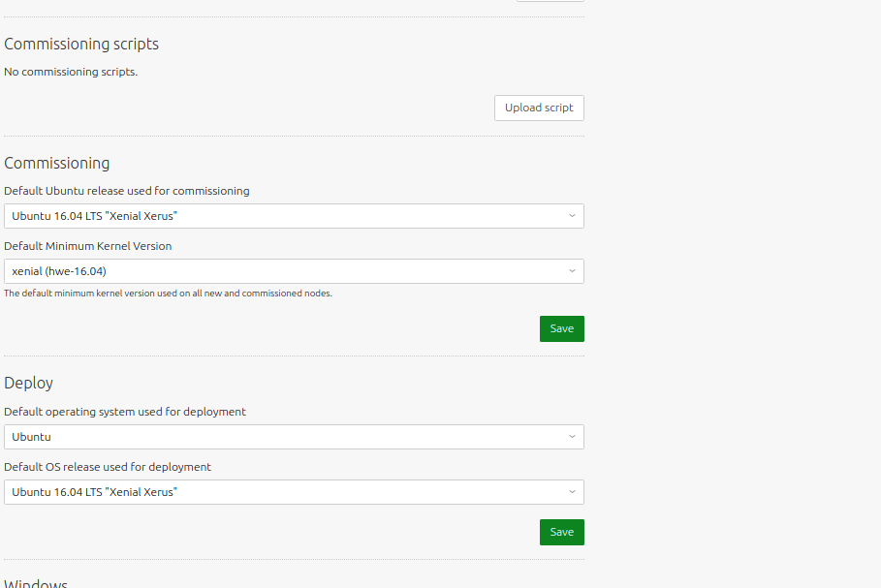881x588 pixels.
Task: Open the commissioning Ubuntu release dropdown
Action: (294, 216)
